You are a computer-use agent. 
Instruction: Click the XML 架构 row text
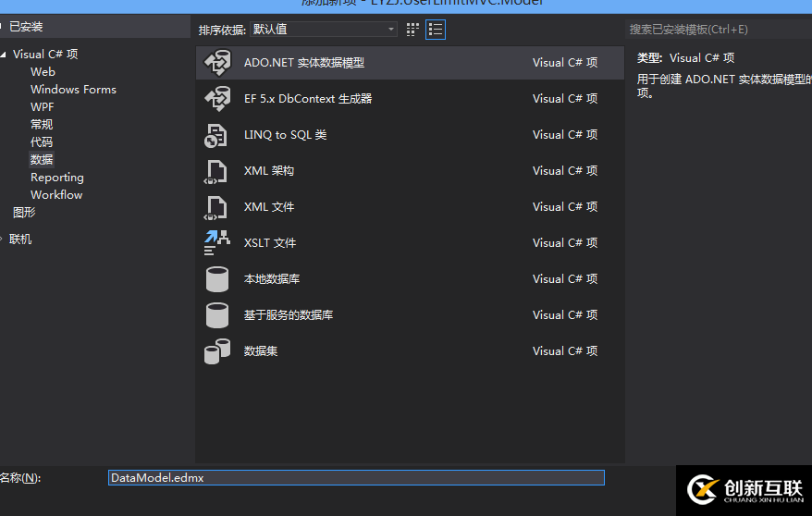click(269, 171)
